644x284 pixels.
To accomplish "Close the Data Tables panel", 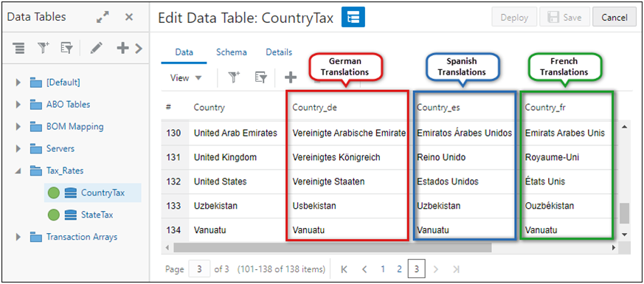I will point(129,17).
